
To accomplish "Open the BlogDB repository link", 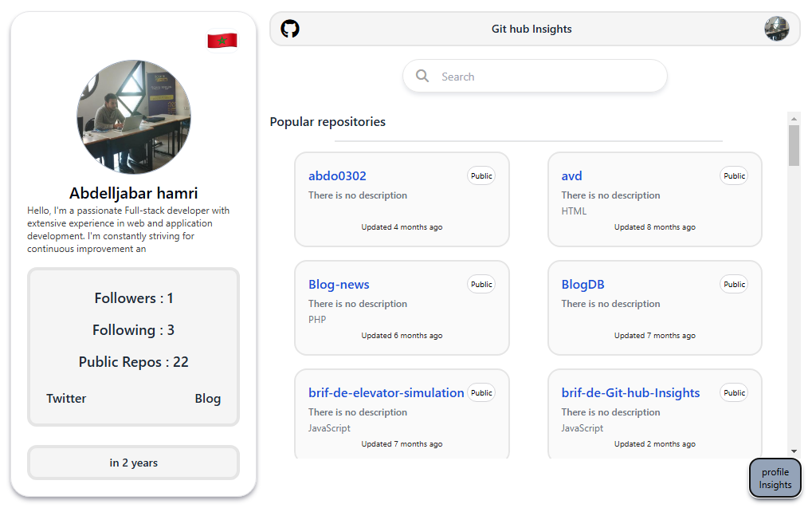I will [x=583, y=284].
